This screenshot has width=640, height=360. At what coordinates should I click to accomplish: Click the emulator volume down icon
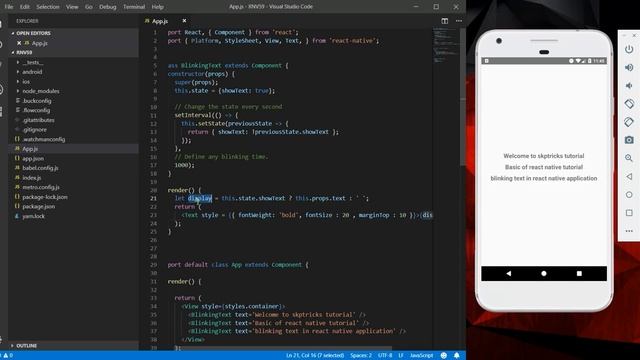[629, 86]
